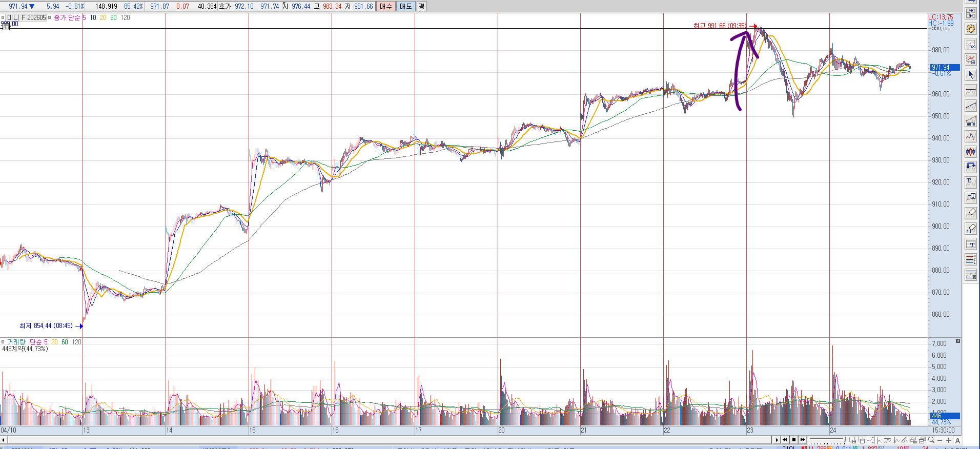This screenshot has width=980, height=449.
Task: Click the 거래량 volume indicator label
Action: point(16,342)
